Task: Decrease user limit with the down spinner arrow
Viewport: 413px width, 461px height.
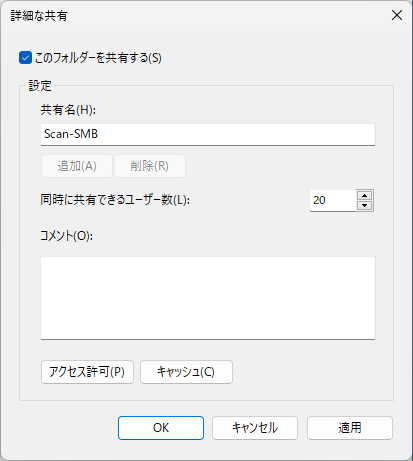Action: 365,205
